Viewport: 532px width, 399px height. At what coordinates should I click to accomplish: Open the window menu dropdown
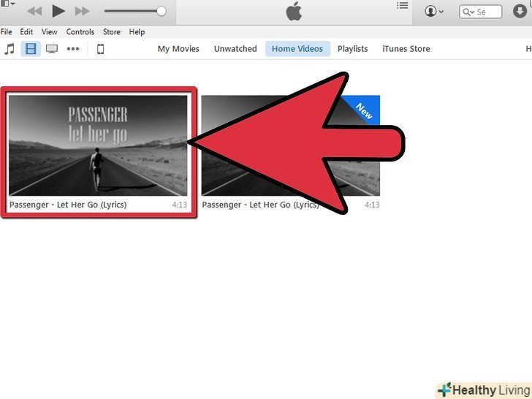point(8,4)
